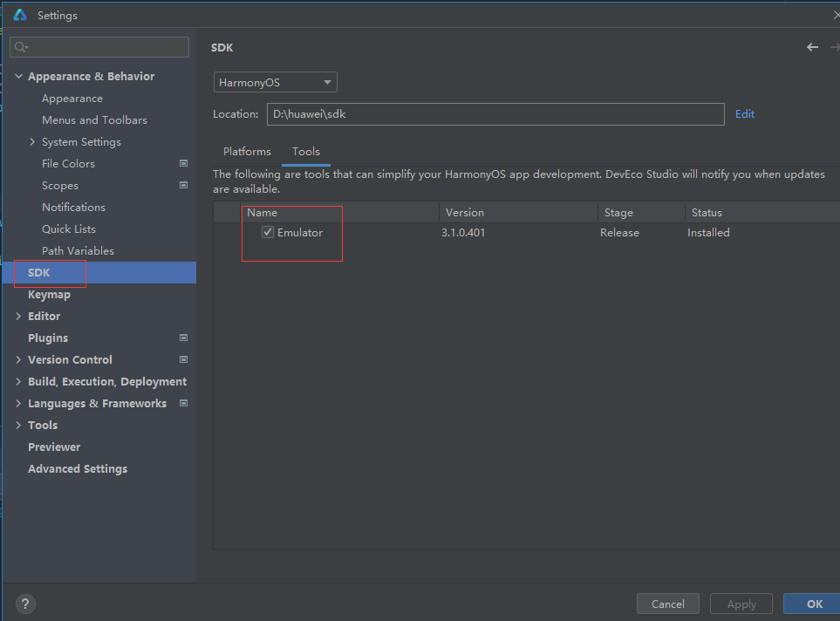Open Keymap settings in sidebar
Screen dimensions: 840x621
[49, 294]
